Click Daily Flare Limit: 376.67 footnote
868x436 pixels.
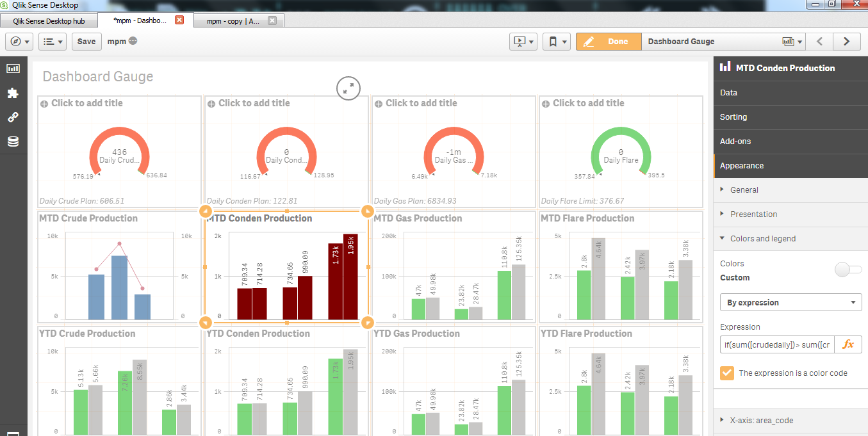coord(582,201)
